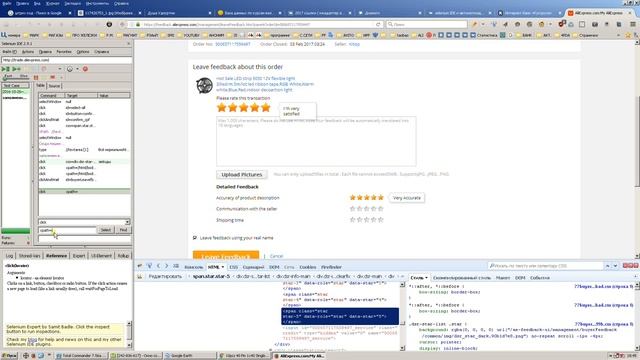The height and width of the screenshot is (360, 640).
Task: Click third star for Communication with the seller
Action: 367,209
